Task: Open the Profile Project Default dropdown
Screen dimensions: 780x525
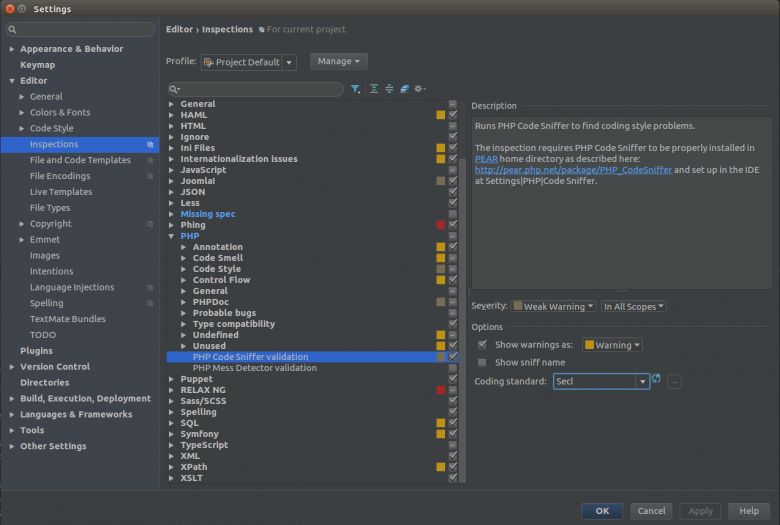Action: click(x=249, y=62)
